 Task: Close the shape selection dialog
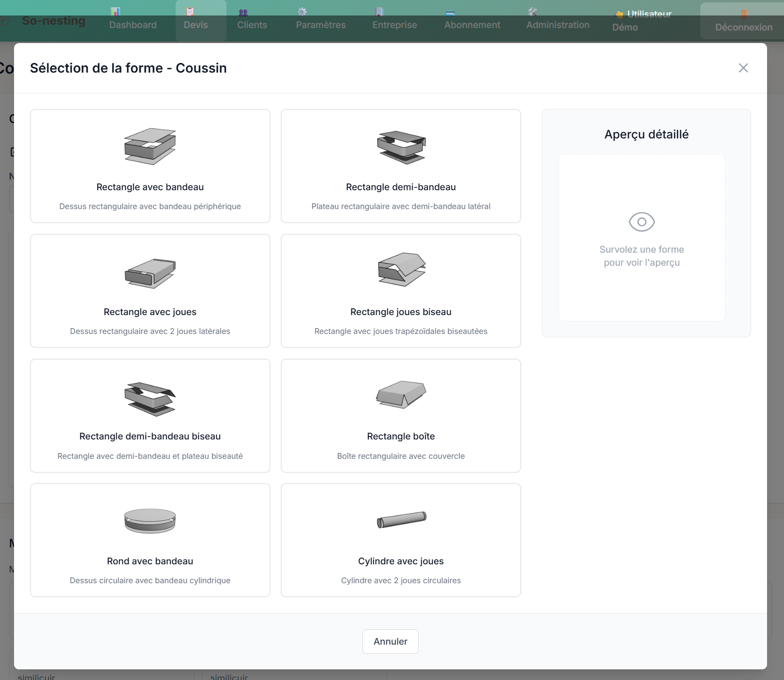point(743,68)
